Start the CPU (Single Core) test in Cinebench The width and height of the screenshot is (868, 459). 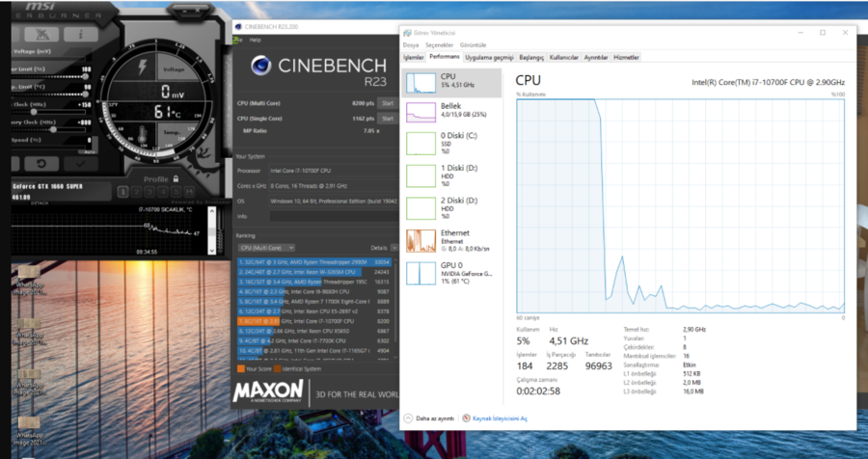click(388, 119)
